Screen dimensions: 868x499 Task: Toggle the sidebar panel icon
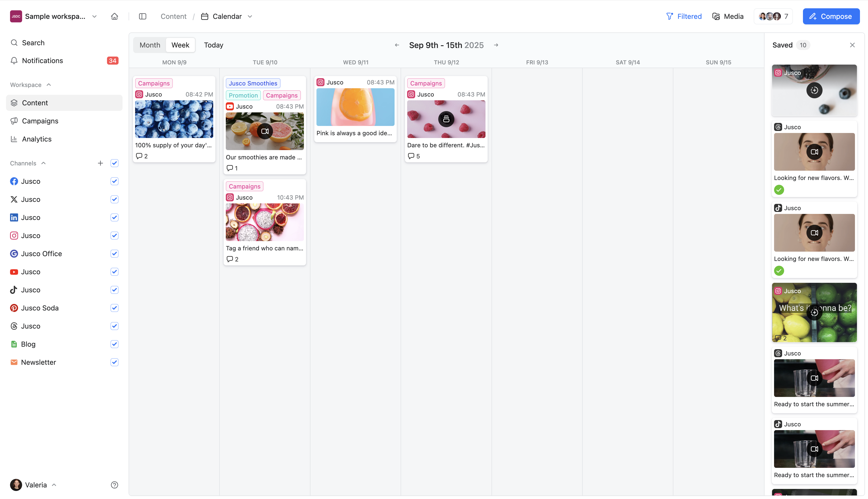142,16
